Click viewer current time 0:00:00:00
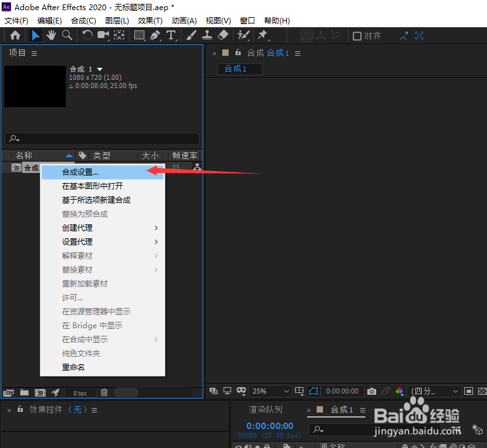The width and height of the screenshot is (487, 448). pyautogui.click(x=342, y=391)
